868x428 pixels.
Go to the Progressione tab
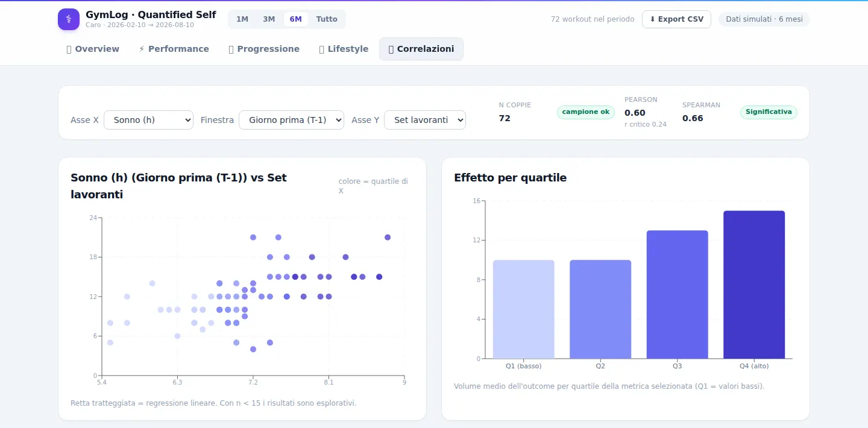click(x=264, y=49)
